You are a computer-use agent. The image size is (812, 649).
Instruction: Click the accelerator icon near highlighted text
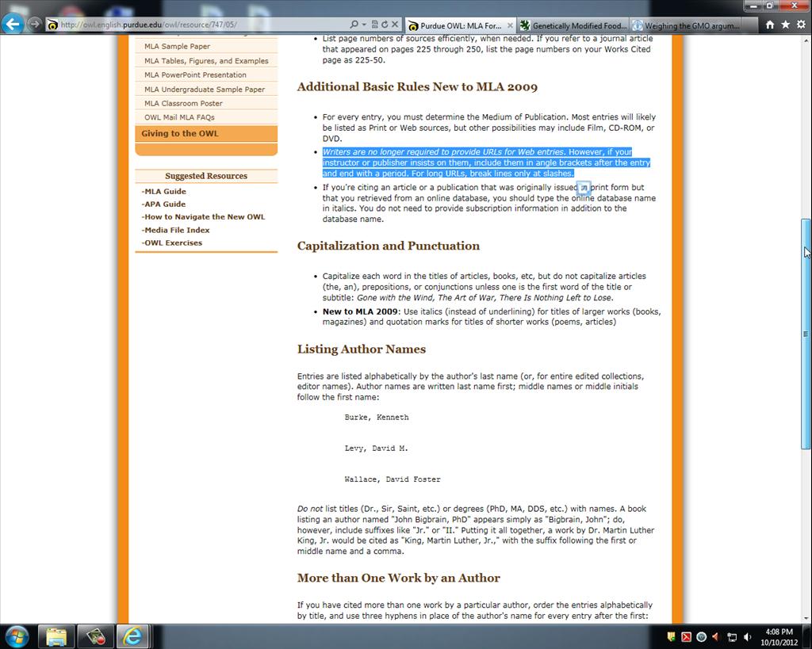tap(584, 188)
